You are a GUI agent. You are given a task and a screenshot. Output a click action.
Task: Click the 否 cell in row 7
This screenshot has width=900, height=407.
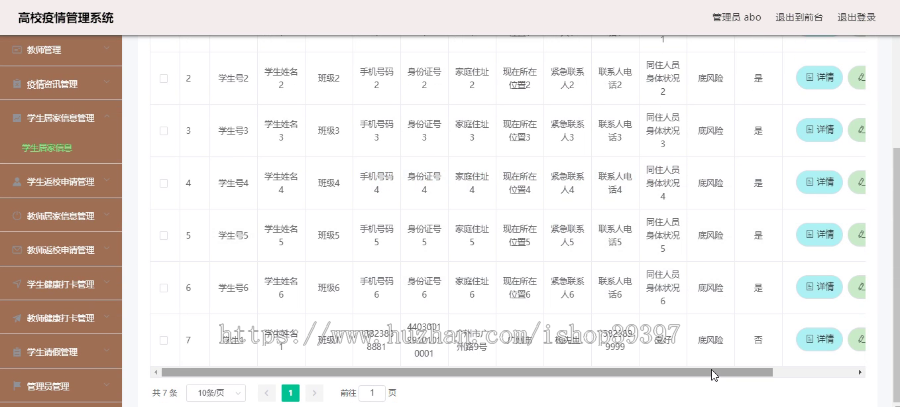(x=758, y=340)
